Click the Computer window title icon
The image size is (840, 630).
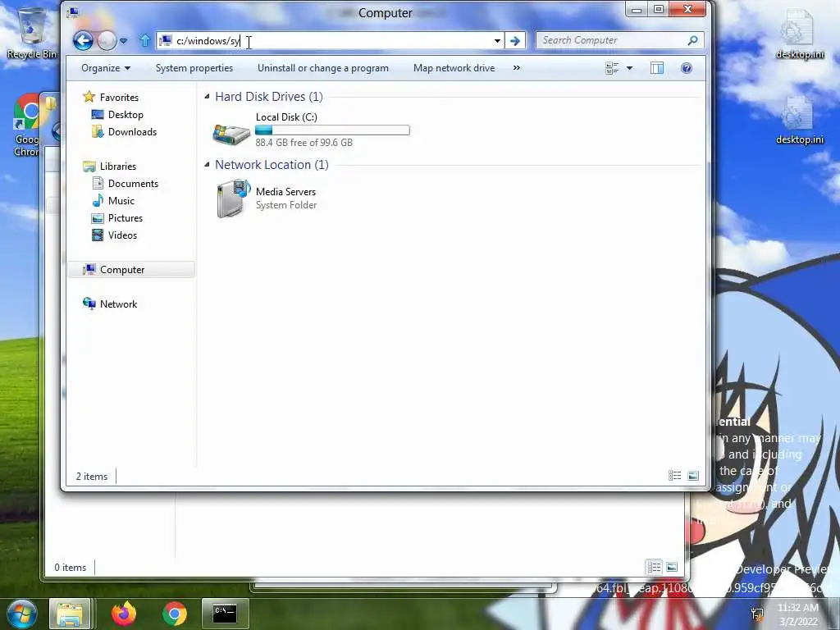point(73,13)
